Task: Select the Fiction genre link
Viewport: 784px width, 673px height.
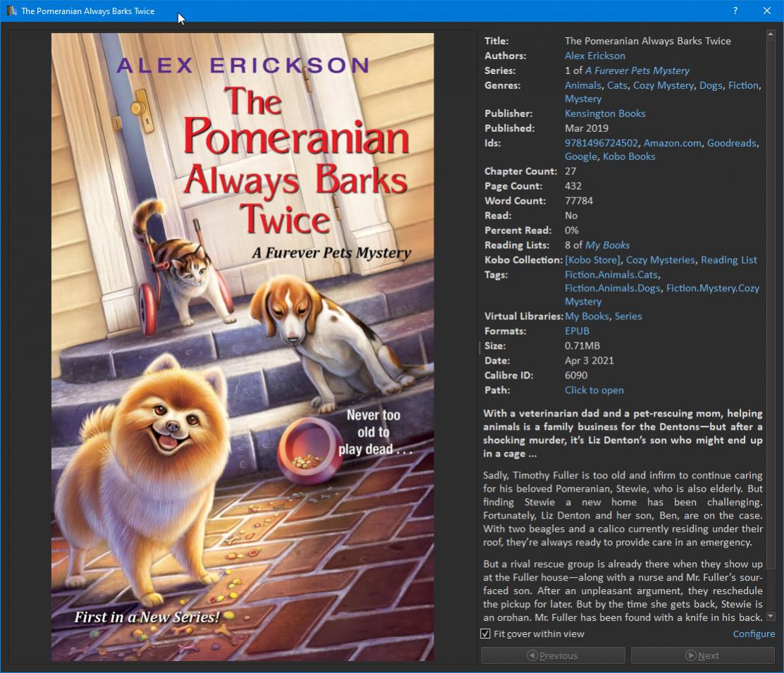Action: [x=743, y=85]
